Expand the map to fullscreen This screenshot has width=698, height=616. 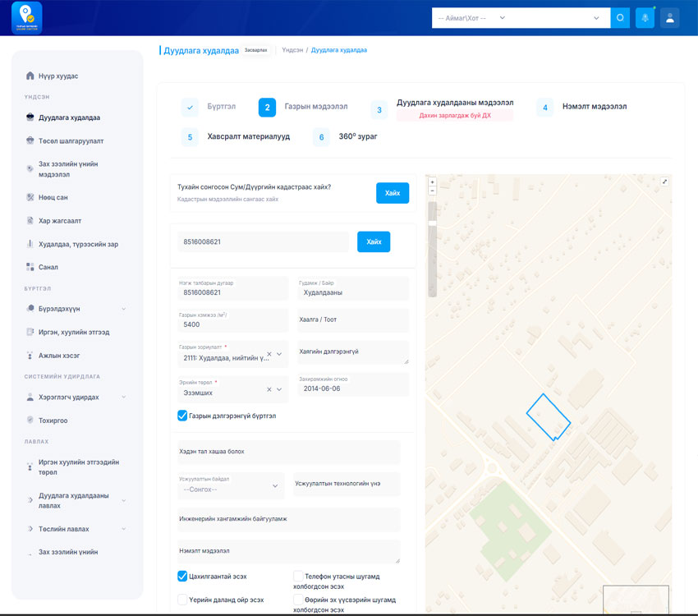664,182
